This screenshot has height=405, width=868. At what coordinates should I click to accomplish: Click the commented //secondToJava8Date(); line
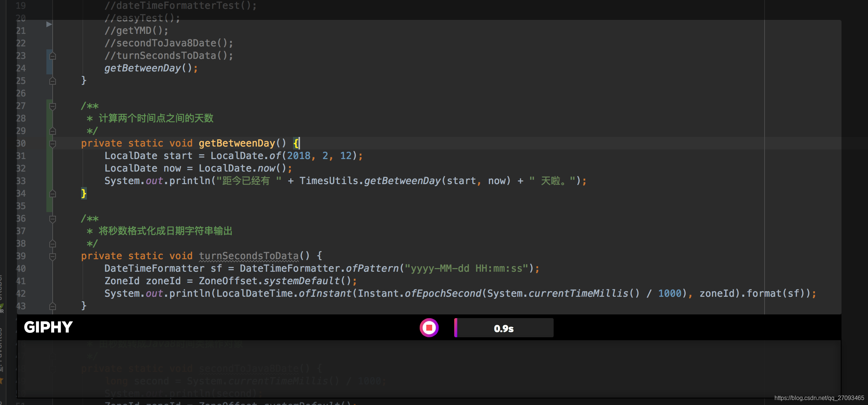point(169,43)
